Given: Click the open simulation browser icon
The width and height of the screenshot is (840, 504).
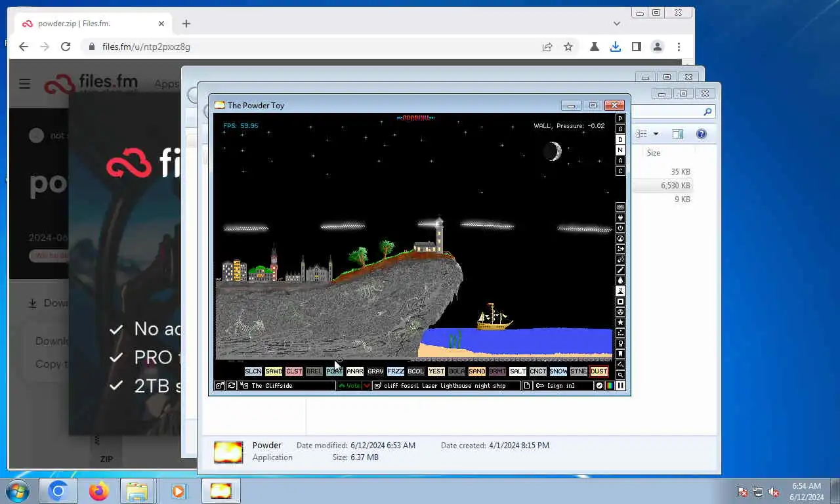Looking at the screenshot, I should tap(220, 386).
